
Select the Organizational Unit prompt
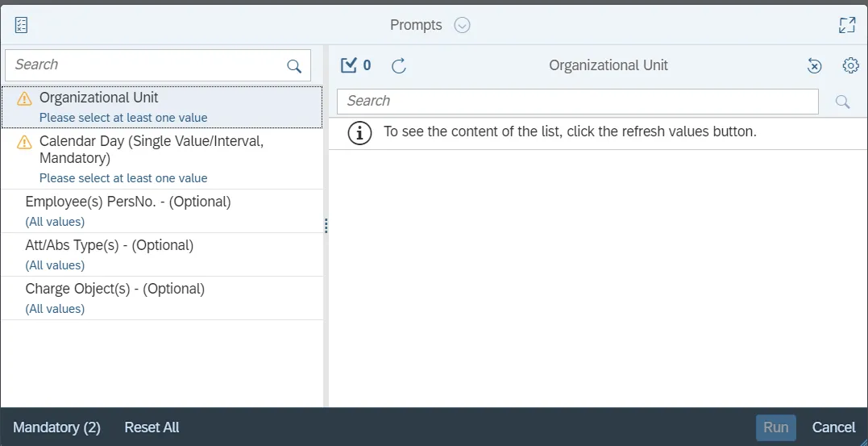161,106
